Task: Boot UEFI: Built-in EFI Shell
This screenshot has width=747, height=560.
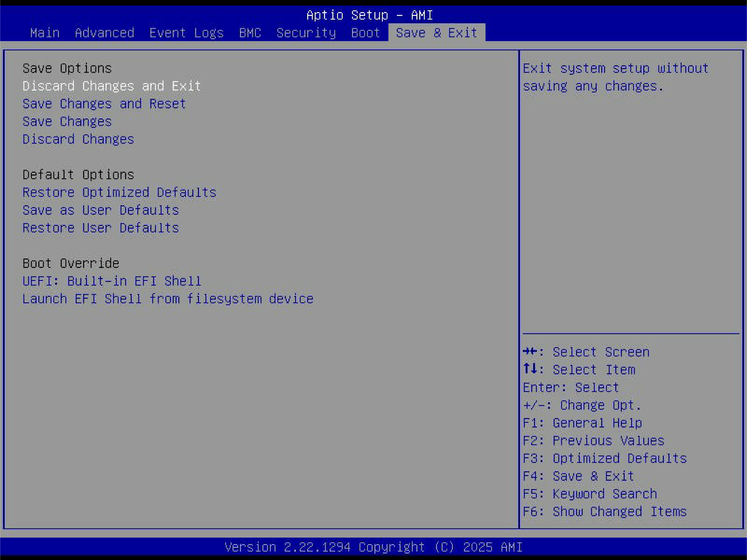Action: (112, 281)
